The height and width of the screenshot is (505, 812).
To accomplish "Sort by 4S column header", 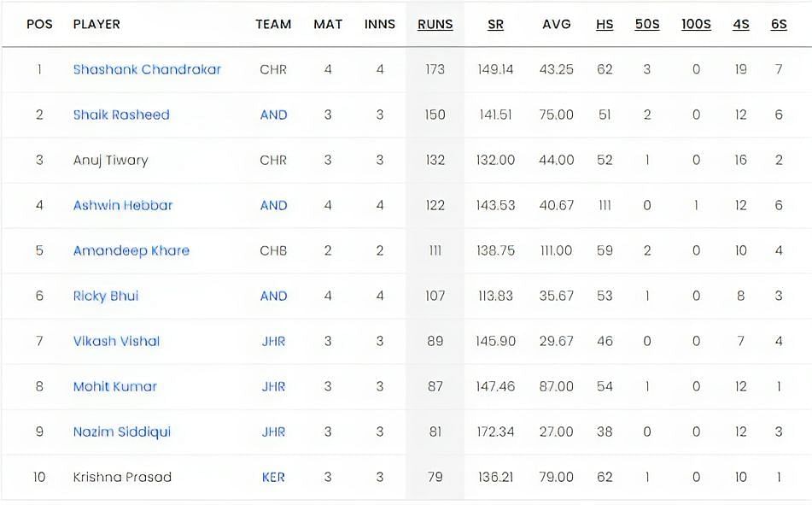I will click(740, 25).
